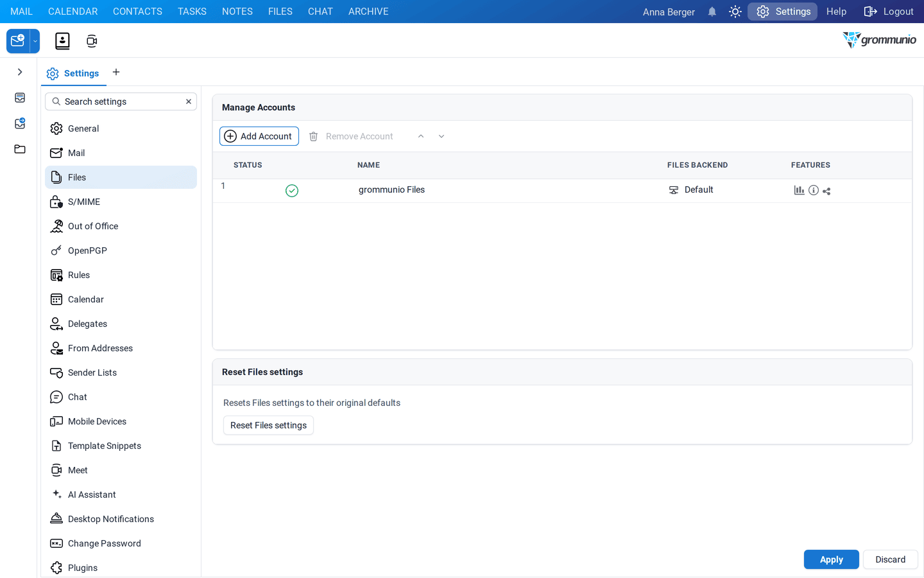Open the Desktop Notifications settings

121,519
